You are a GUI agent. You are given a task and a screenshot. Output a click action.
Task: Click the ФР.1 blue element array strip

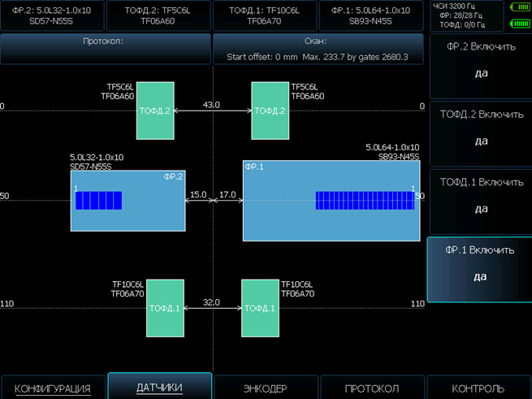pos(364,201)
